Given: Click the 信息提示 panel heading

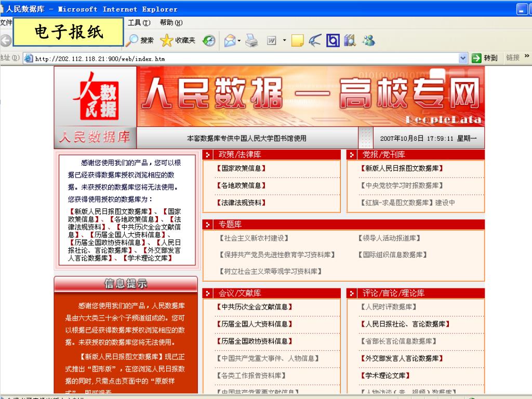Looking at the screenshot, I should coord(126,284).
